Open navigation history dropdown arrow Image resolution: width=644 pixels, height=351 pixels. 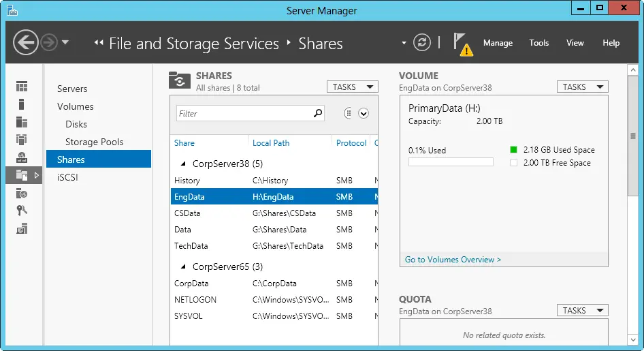tap(65, 42)
